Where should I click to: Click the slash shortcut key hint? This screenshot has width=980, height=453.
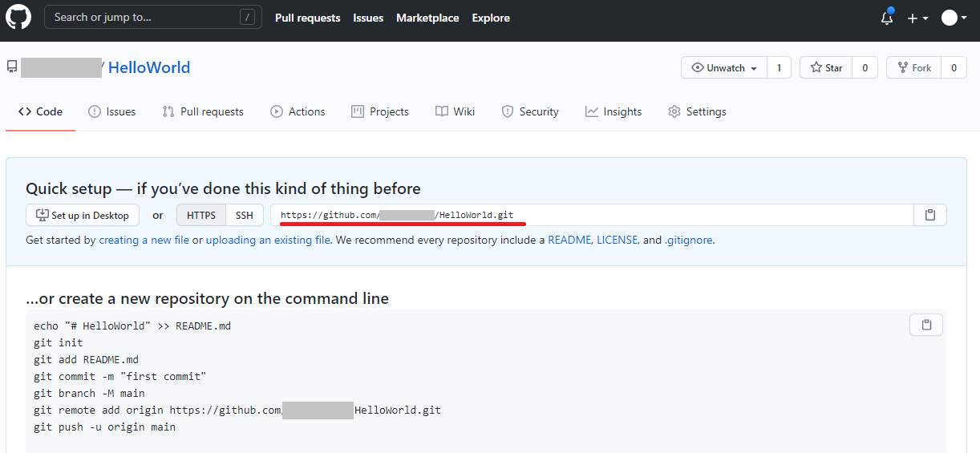point(248,17)
